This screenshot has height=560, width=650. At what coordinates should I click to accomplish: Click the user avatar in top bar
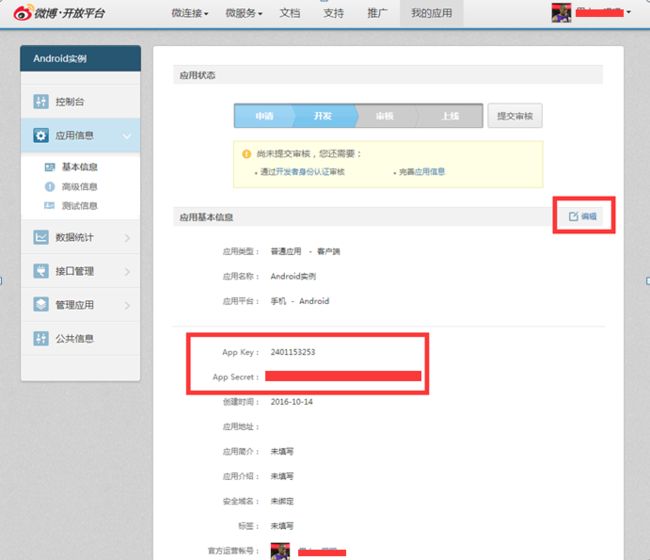(561, 13)
